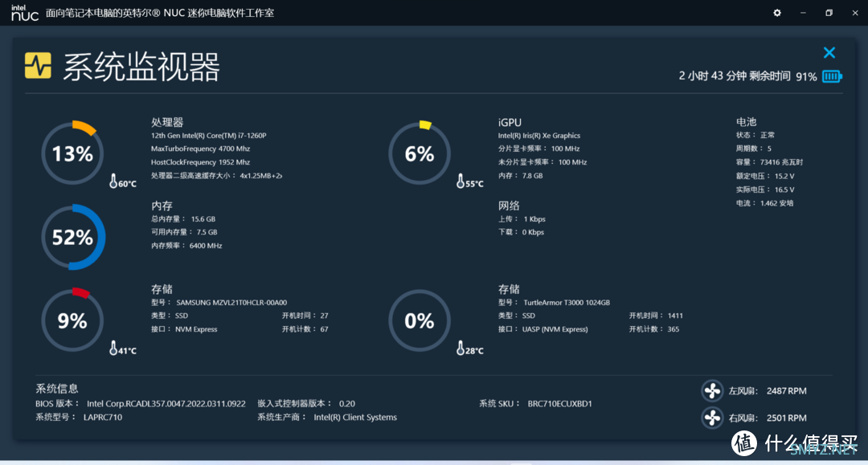Click the Intel Iris Xe Graphics text

point(539,136)
